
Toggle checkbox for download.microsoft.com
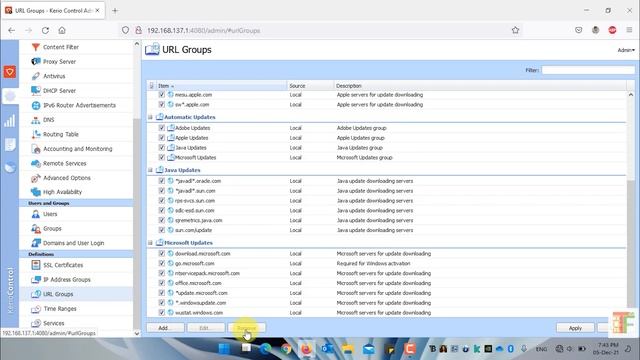coord(162,253)
